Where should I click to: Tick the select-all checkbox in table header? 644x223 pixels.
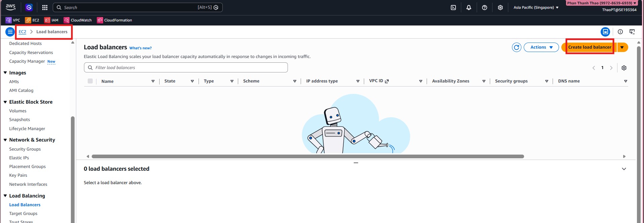90,81
